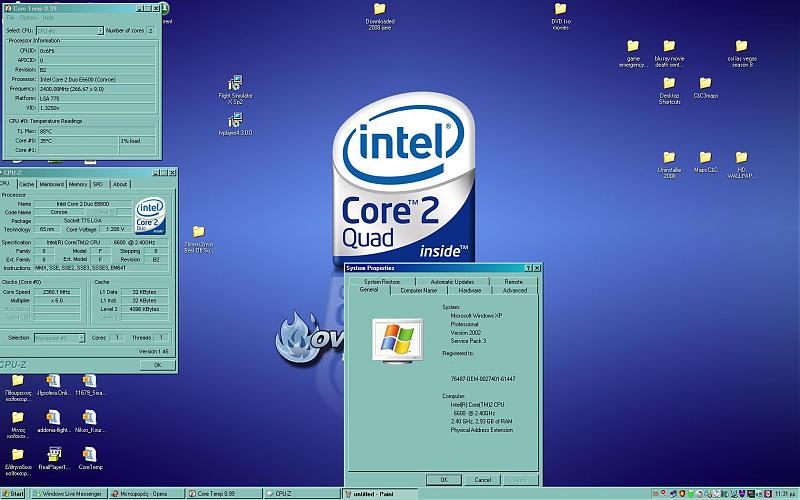Open the Hardware tab in System Properties

(x=470, y=290)
